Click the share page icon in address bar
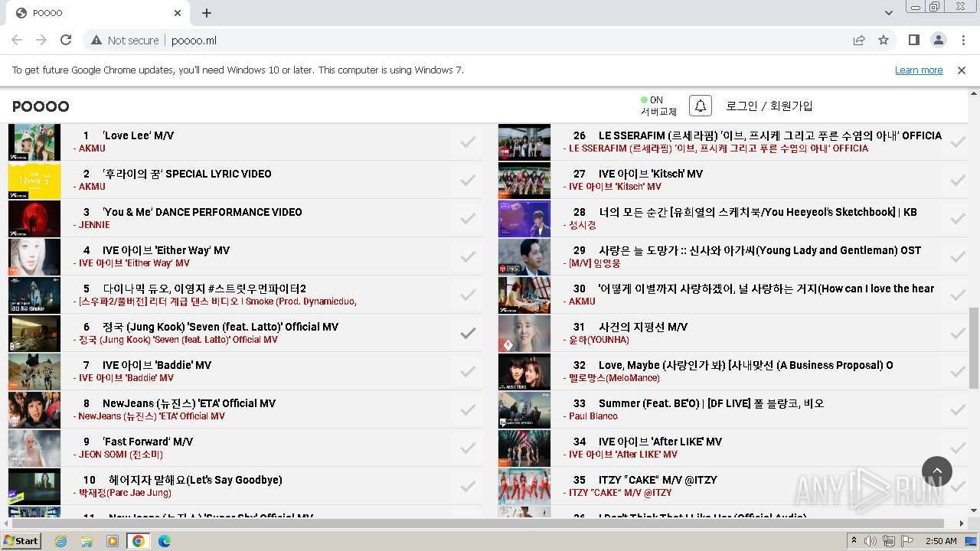Viewport: 980px width, 551px height. click(859, 40)
